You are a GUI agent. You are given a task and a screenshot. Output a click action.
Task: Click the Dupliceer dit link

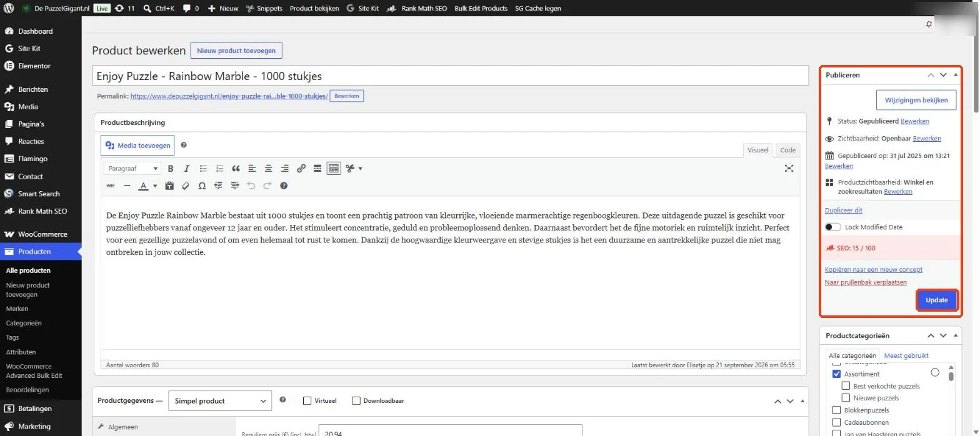click(x=843, y=211)
